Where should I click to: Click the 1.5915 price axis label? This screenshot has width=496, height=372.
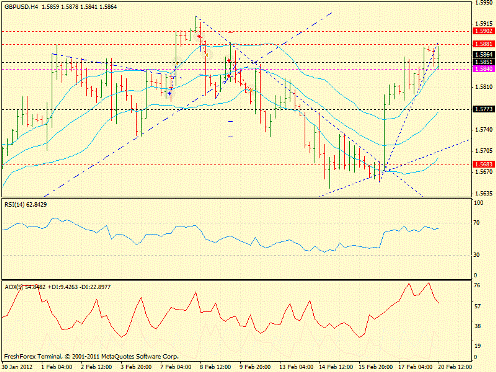tap(484, 24)
